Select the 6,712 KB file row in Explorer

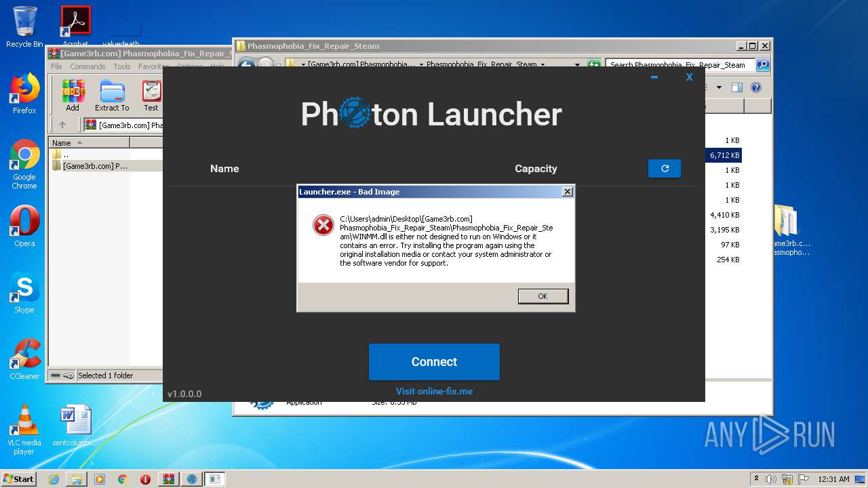tap(723, 155)
